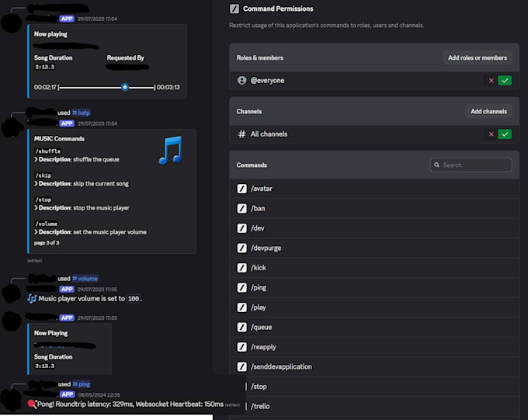528x420 pixels.
Task: Open the /dev command row
Action: tap(374, 228)
